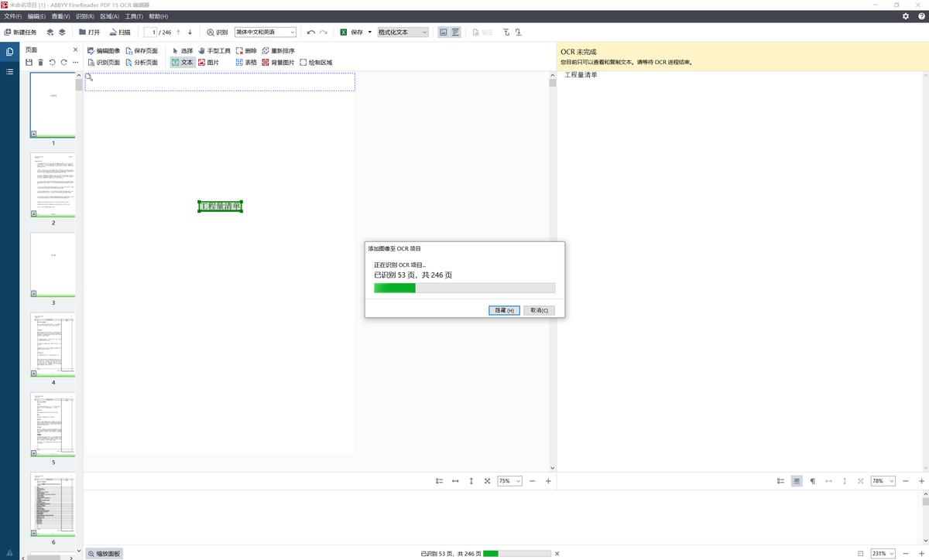The width and height of the screenshot is (929, 560).
Task: Open the 格式化文本 layout dropdown
Action: pos(403,32)
